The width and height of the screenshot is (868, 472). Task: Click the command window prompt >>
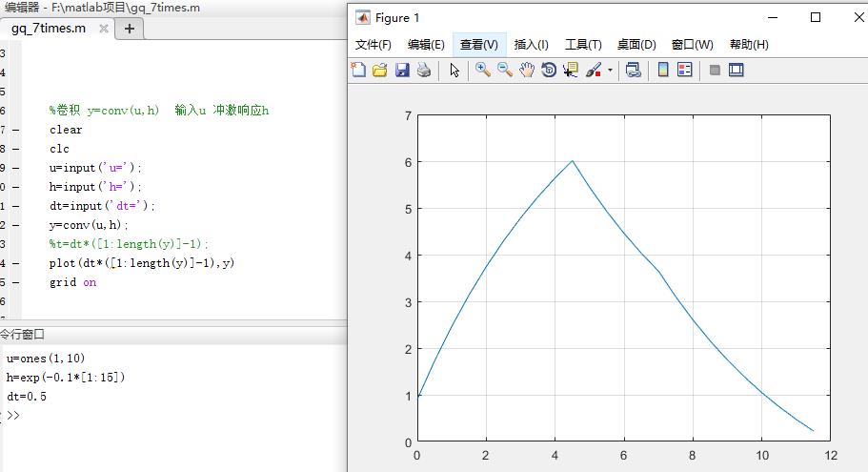(x=13, y=415)
